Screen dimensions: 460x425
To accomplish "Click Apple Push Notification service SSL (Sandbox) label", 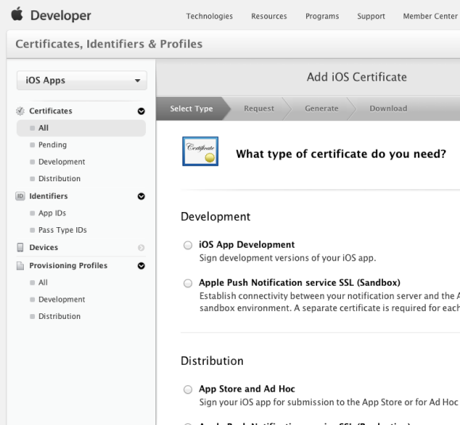I will pos(300,283).
